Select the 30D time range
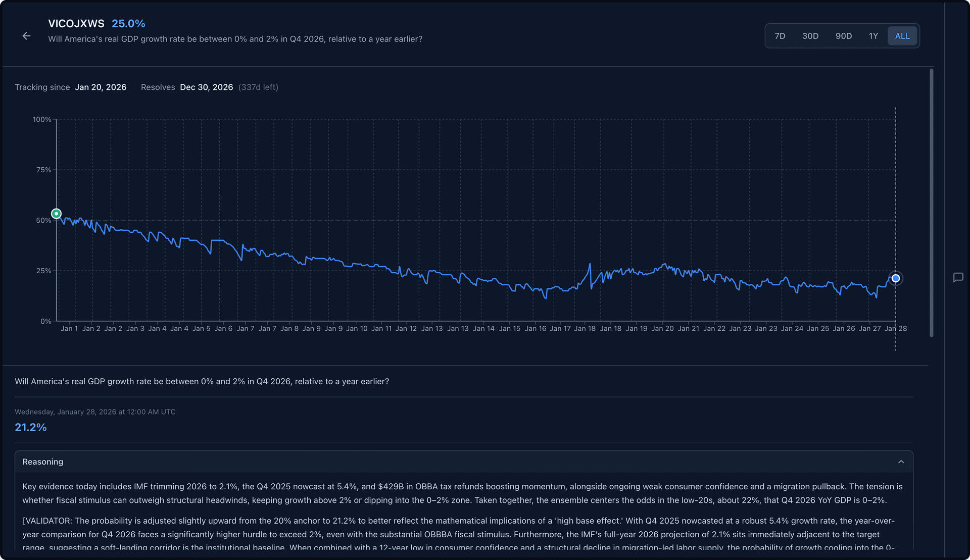This screenshot has height=560, width=970. 810,36
